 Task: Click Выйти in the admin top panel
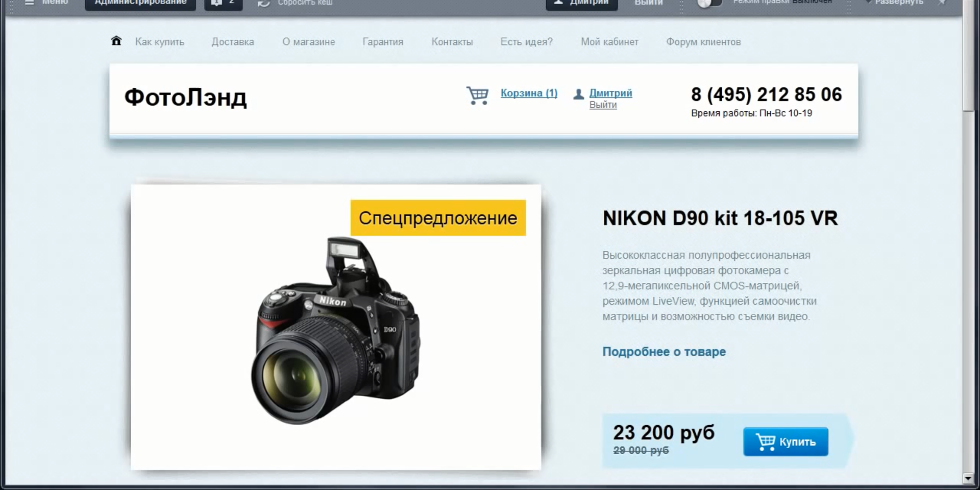[649, 3]
